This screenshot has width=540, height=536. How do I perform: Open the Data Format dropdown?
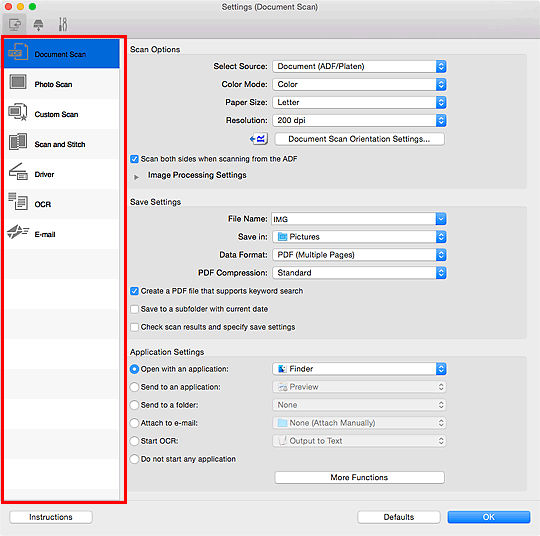(359, 255)
